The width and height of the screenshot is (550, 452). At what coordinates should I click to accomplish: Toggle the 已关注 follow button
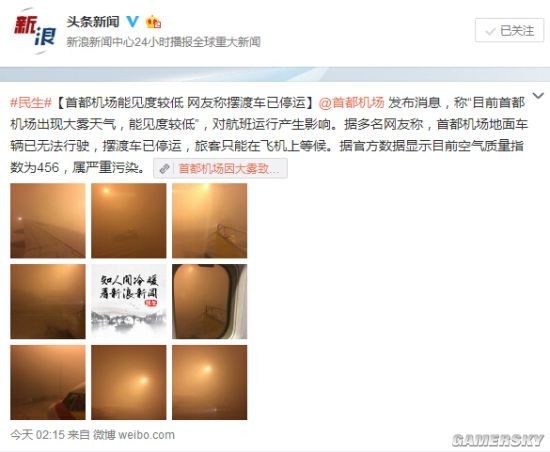pos(509,31)
